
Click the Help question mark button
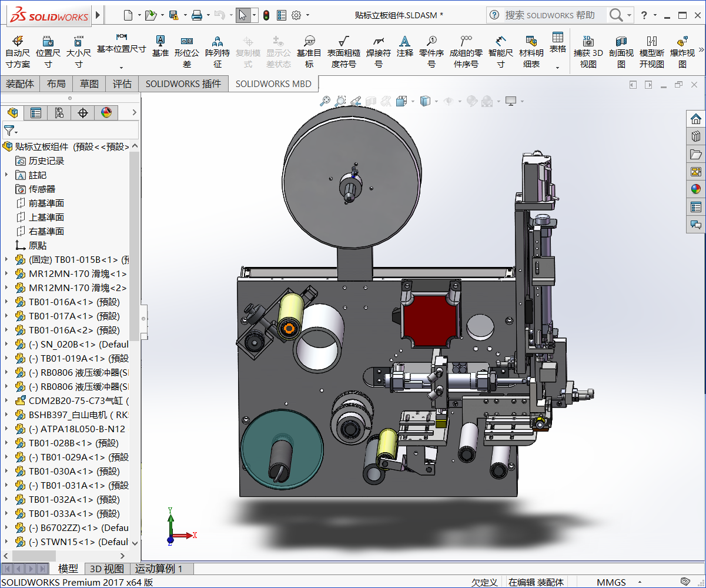644,15
